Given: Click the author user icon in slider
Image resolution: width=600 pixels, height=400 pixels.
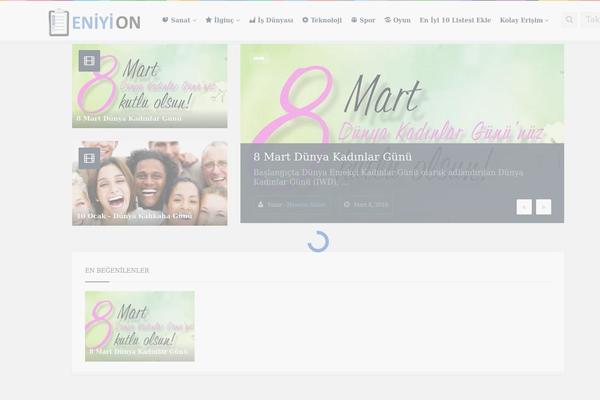Looking at the screenshot, I should pyautogui.click(x=261, y=204).
